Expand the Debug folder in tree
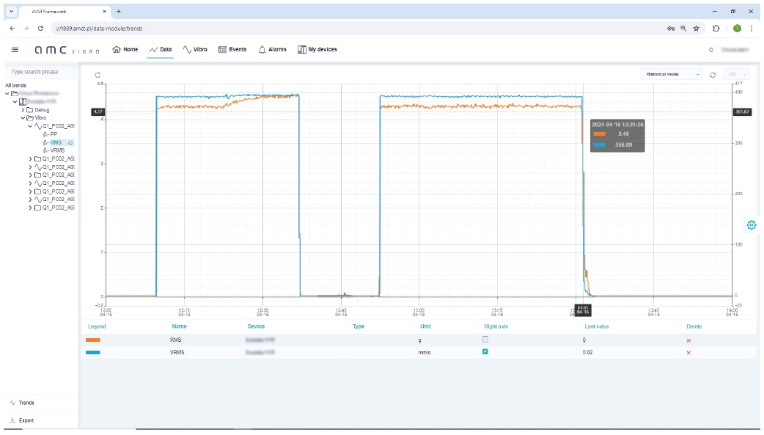This screenshot has width=764, height=435. pos(23,109)
